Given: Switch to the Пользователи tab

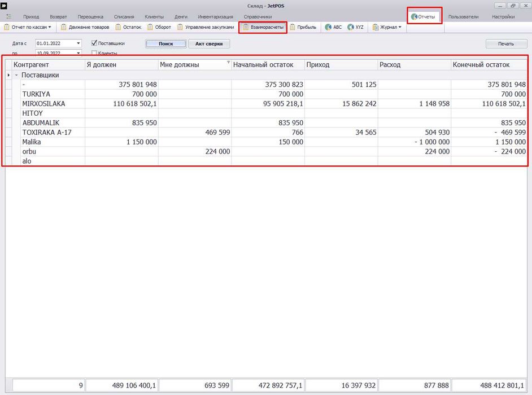Looking at the screenshot, I should pos(463,16).
